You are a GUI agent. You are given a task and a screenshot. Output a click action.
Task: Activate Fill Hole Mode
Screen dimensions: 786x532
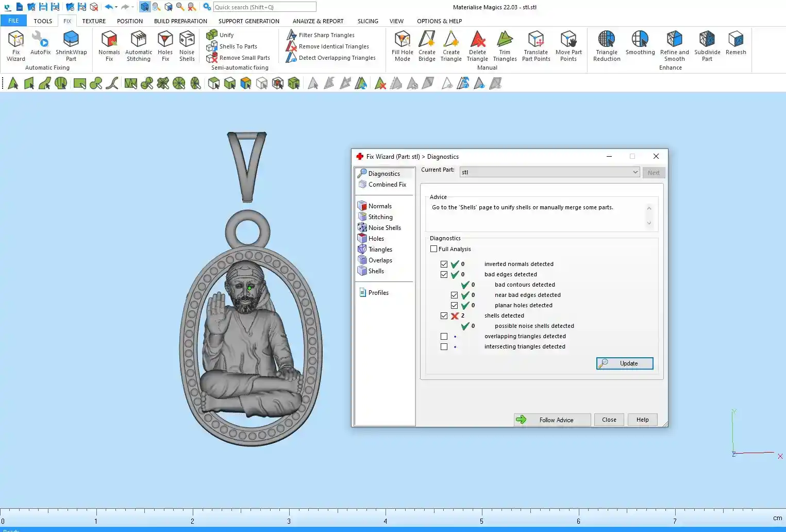(402, 45)
